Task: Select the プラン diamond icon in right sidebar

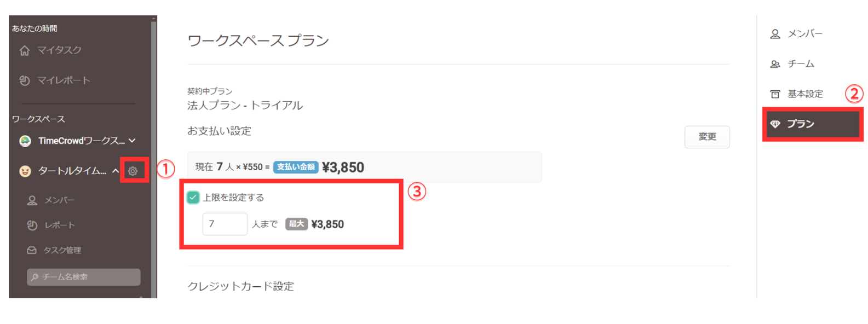Action: pos(775,124)
